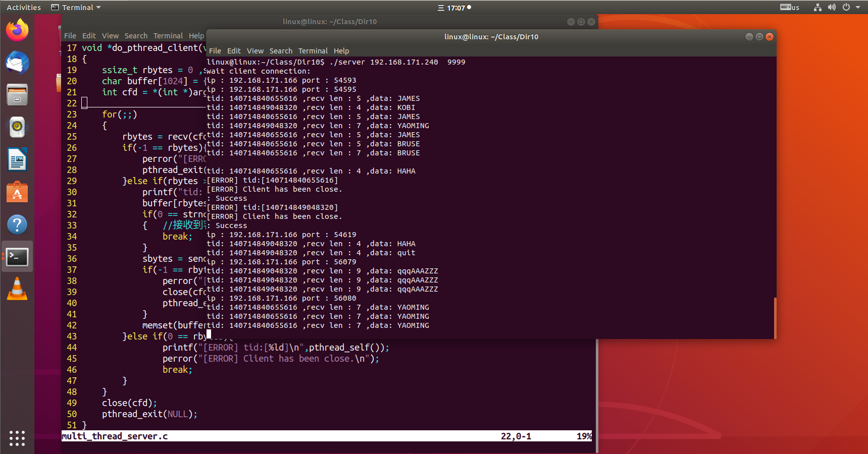Minimize the back terminal window
The height and width of the screenshot is (454, 868).
pos(571,22)
